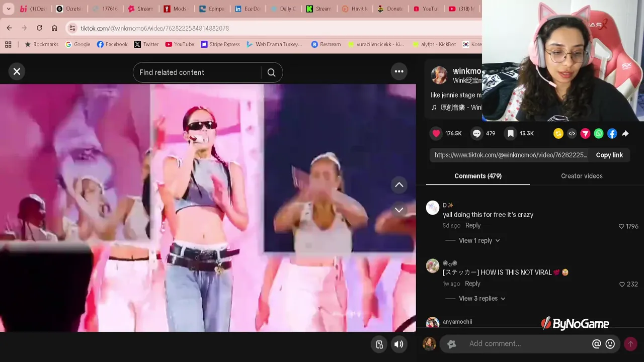644x362 pixels.
Task: Bookmark the video with save icon
Action: point(511,133)
